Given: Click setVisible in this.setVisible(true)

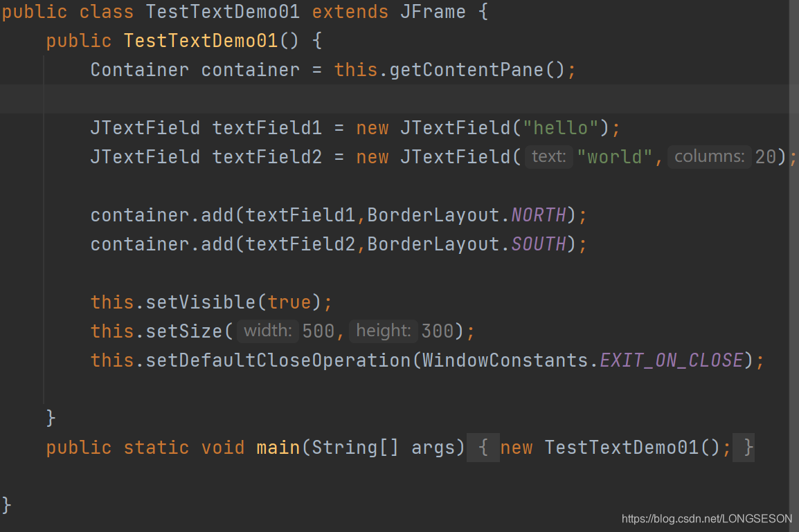Looking at the screenshot, I should point(200,302).
